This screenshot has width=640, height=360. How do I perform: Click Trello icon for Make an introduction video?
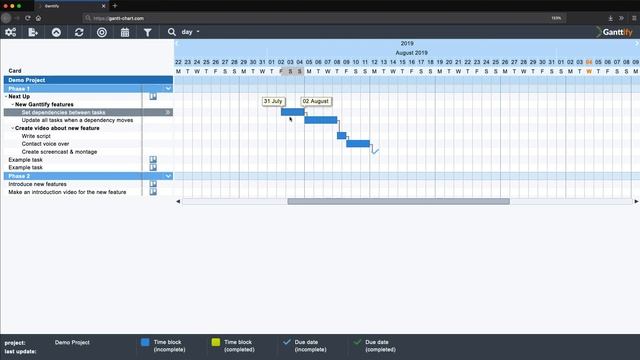153,192
